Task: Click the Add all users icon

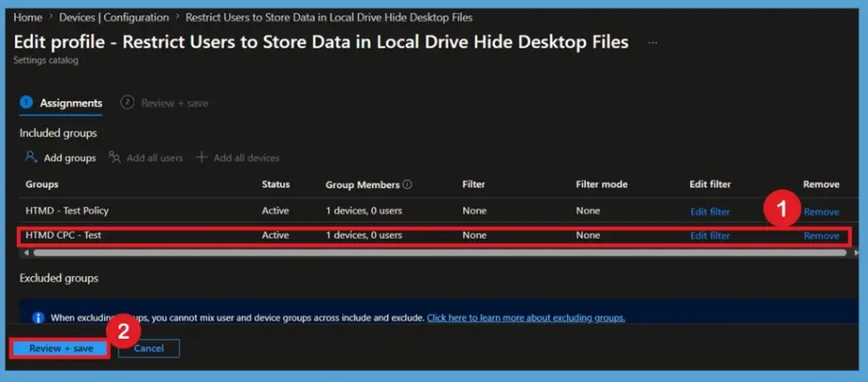Action: 114,158
